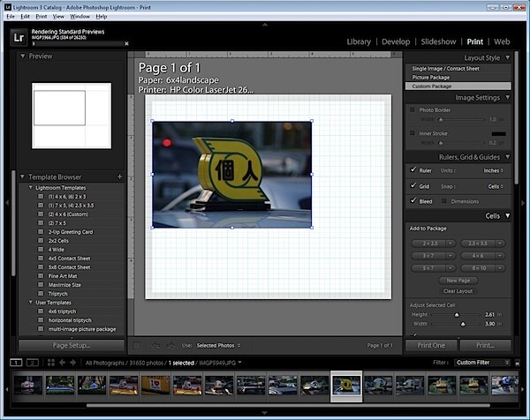Toggle the Ruler checkbox
The height and width of the screenshot is (420, 530).
click(x=413, y=169)
